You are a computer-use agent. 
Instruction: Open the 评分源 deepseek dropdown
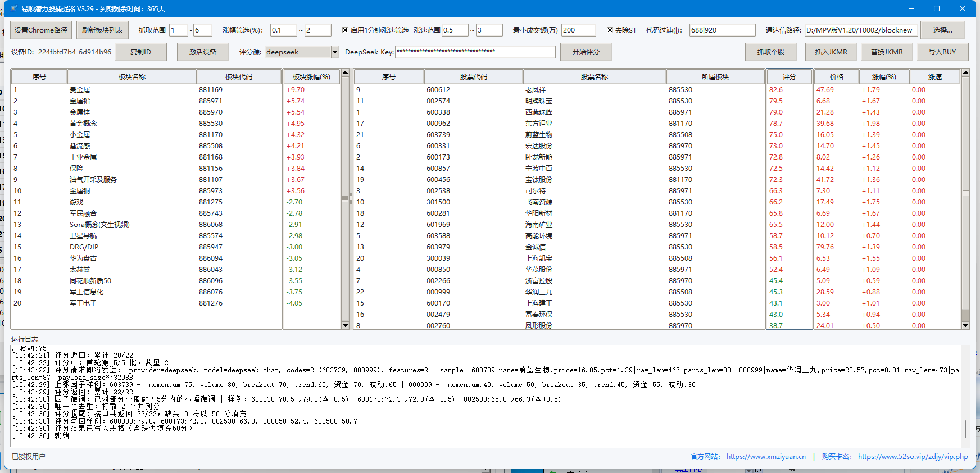pos(335,52)
